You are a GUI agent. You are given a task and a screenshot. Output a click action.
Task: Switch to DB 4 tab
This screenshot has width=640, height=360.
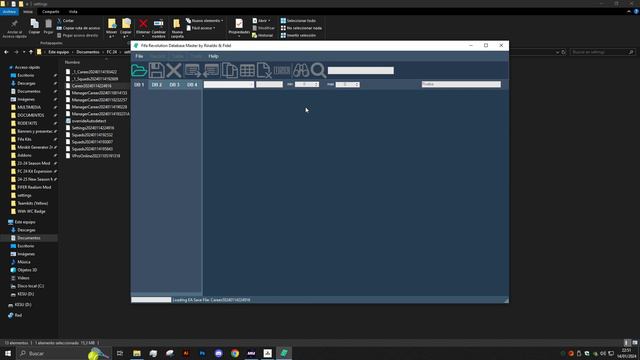(x=192, y=84)
